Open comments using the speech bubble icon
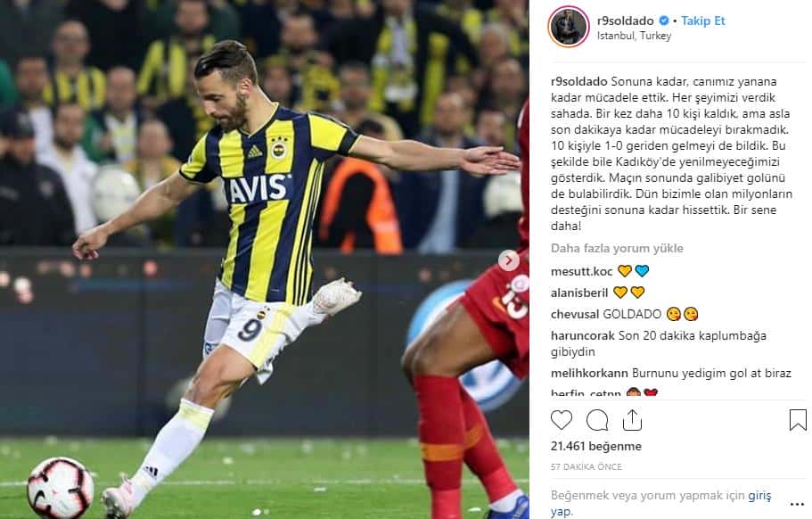Viewport: 812px width, 519px height. point(596,420)
